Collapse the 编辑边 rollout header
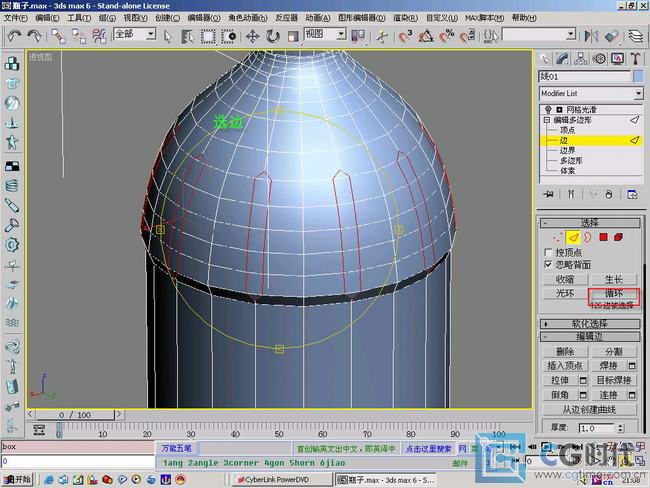650x488 pixels. pyautogui.click(x=590, y=336)
